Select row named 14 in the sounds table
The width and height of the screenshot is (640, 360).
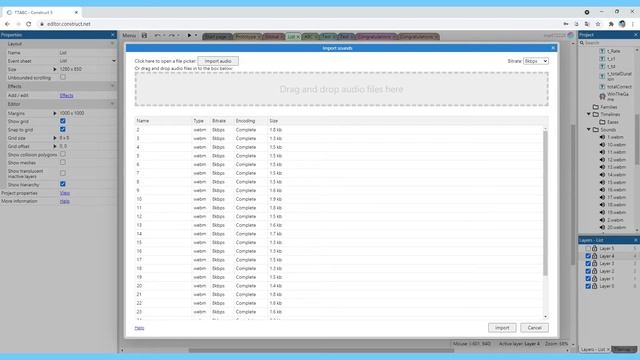click(x=339, y=234)
